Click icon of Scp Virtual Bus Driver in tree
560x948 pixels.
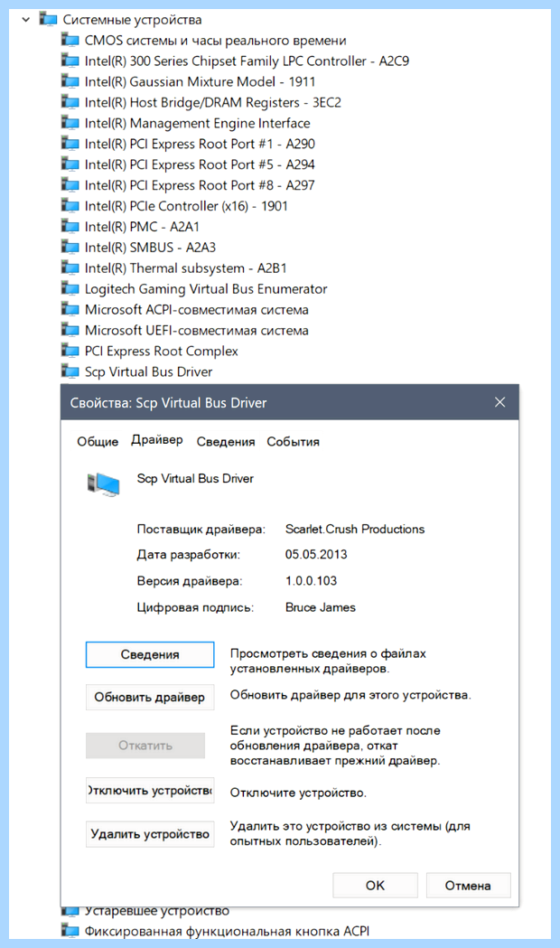click(x=70, y=371)
